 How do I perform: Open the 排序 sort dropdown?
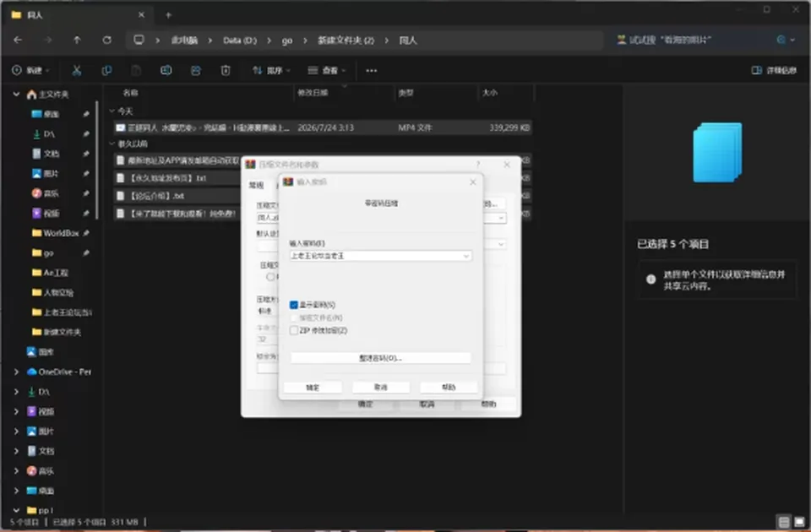point(271,70)
